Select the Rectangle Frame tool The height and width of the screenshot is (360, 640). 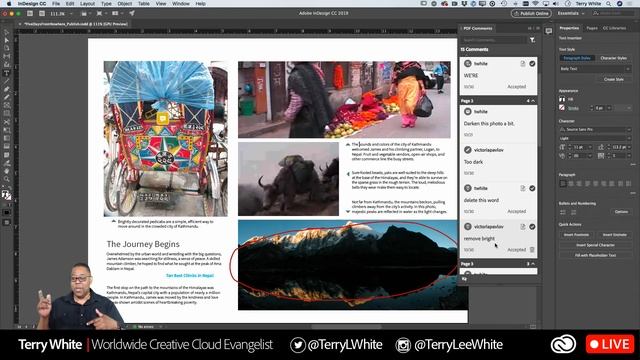point(7,105)
